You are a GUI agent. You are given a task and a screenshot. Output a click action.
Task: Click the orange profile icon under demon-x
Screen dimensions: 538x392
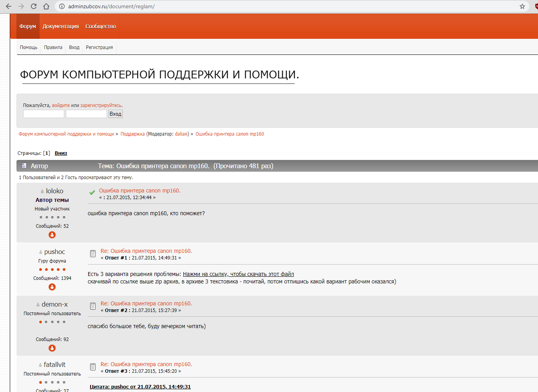coord(52,348)
